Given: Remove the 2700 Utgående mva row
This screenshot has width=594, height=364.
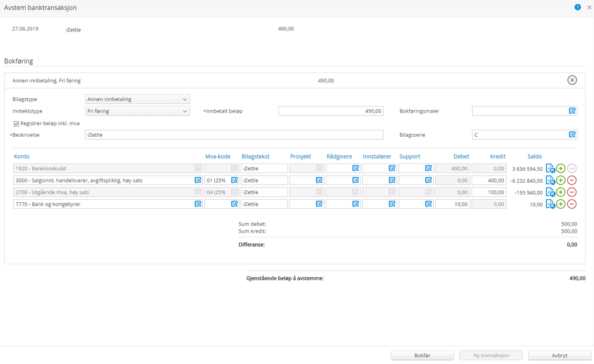Looking at the screenshot, I should [571, 192].
